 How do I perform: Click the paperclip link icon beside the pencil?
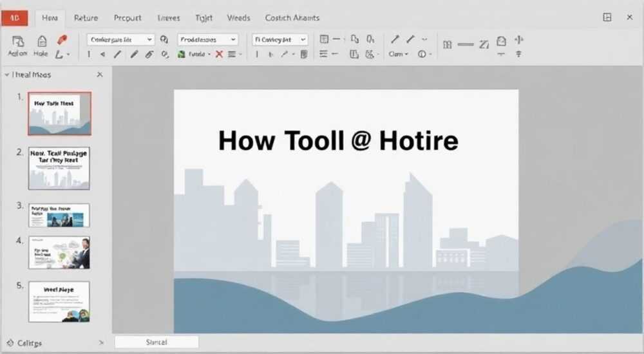pyautogui.click(x=149, y=54)
